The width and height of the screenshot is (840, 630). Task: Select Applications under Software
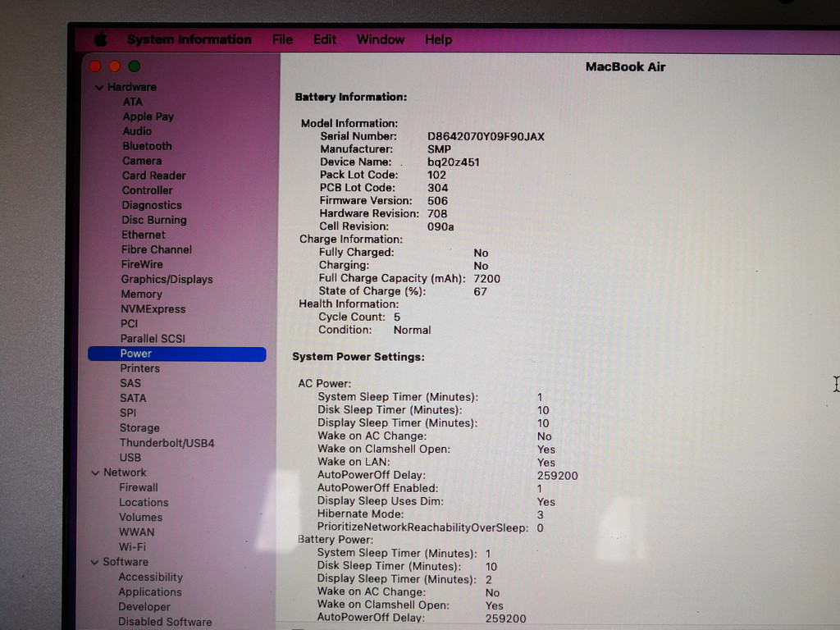point(150,592)
